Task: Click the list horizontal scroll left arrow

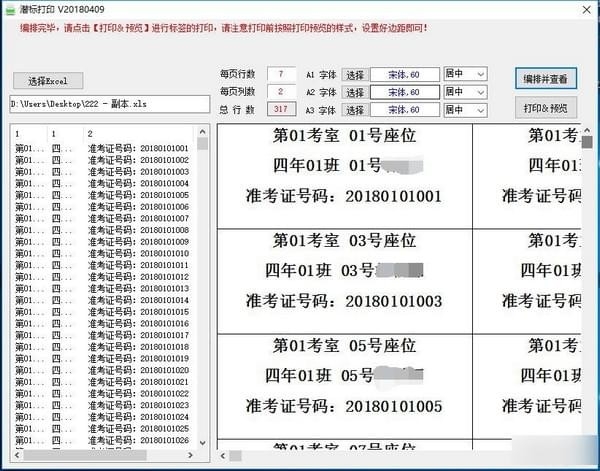Action: pos(17,455)
